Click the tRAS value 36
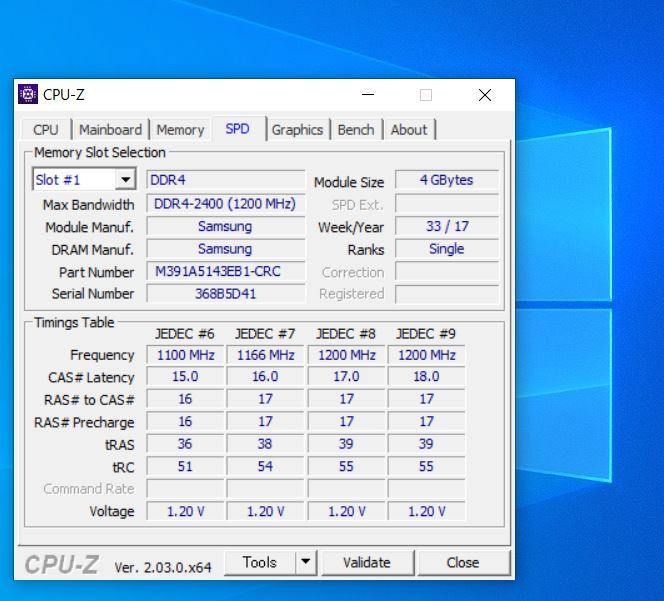 click(x=185, y=444)
